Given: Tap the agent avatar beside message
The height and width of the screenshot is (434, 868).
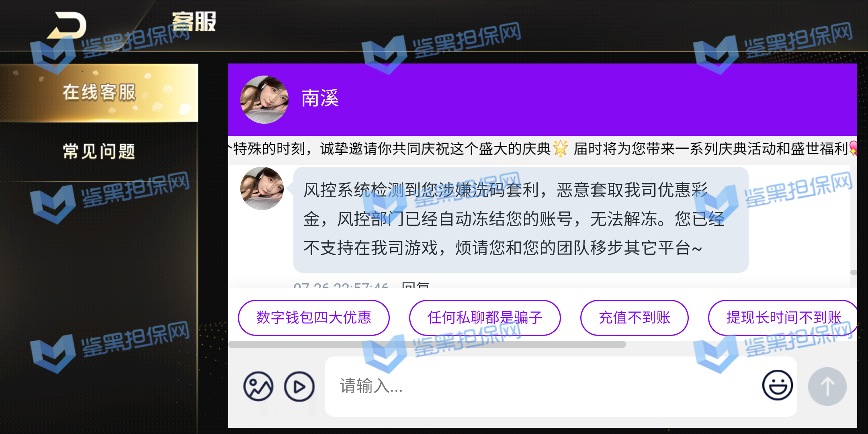Looking at the screenshot, I should tap(262, 188).
